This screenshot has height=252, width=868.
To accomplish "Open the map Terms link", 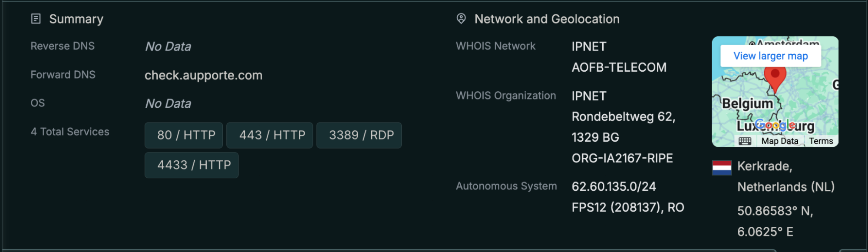I will [x=821, y=141].
